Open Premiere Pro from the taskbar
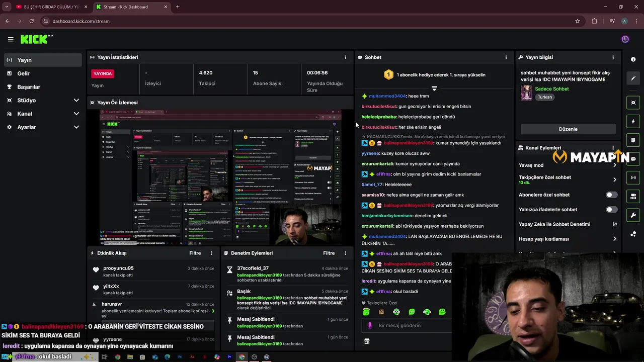 click(229, 357)
